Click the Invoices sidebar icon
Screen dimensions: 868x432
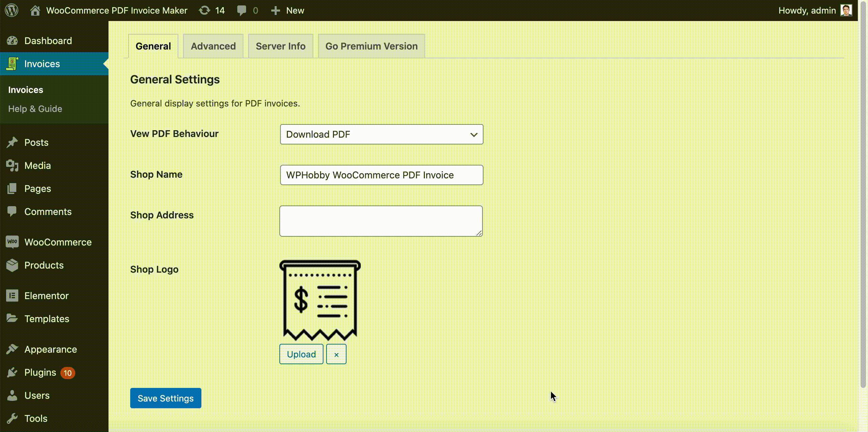point(12,63)
